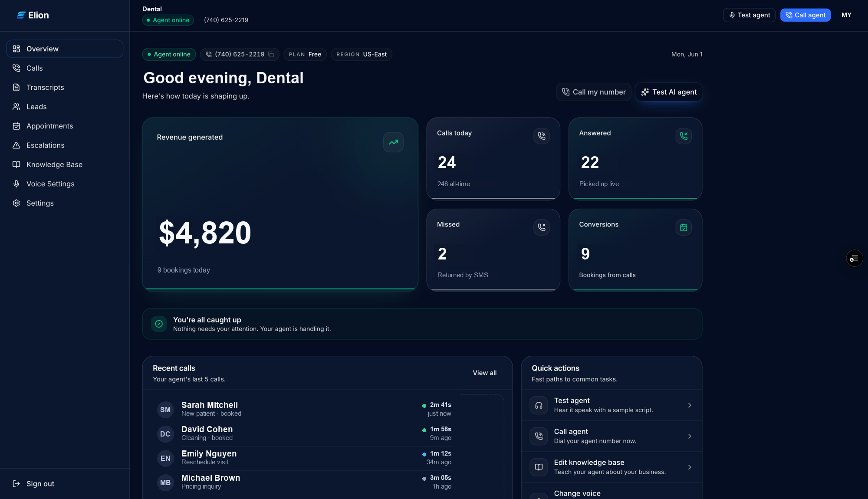Click the Calls phone icon in sidebar
The width and height of the screenshot is (868, 499).
pyautogui.click(x=16, y=68)
